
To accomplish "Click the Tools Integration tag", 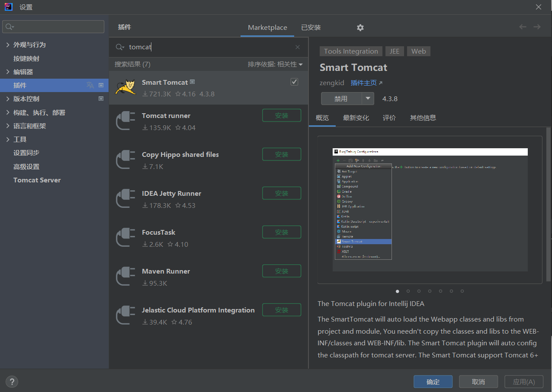I will click(x=351, y=51).
